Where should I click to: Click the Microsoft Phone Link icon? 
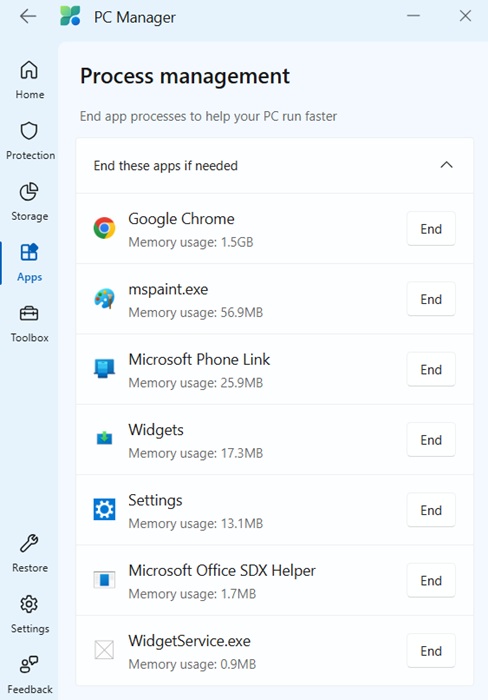(104, 369)
